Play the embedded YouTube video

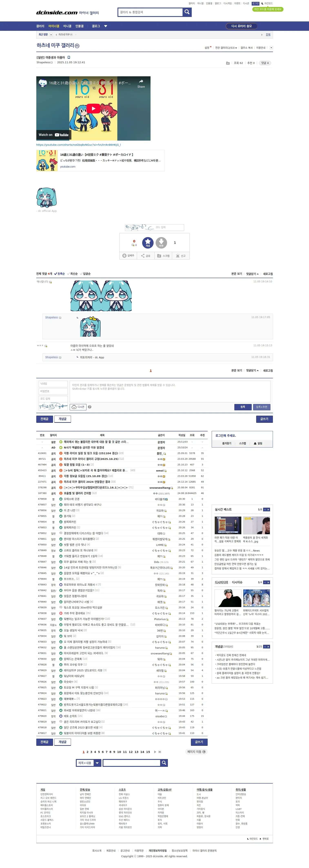(x=93, y=109)
